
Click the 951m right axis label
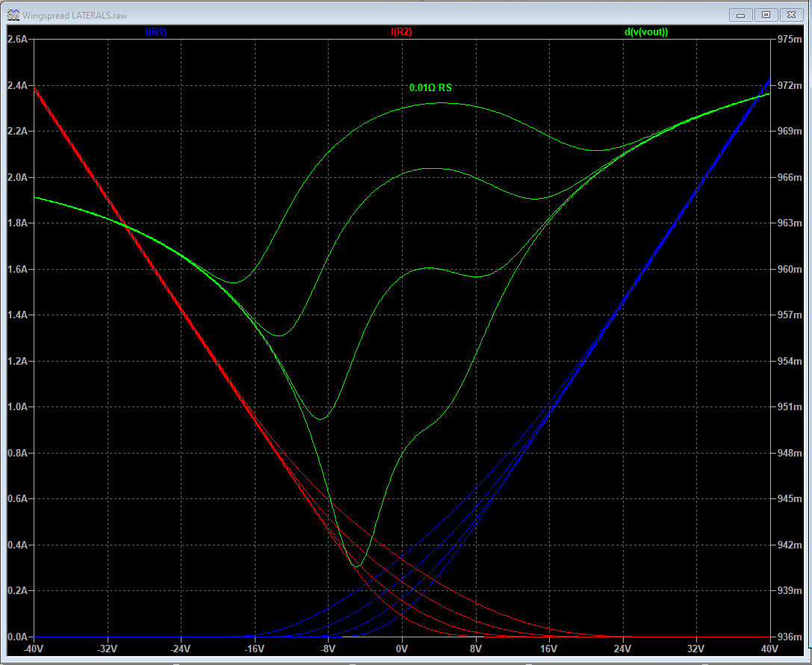[790, 407]
